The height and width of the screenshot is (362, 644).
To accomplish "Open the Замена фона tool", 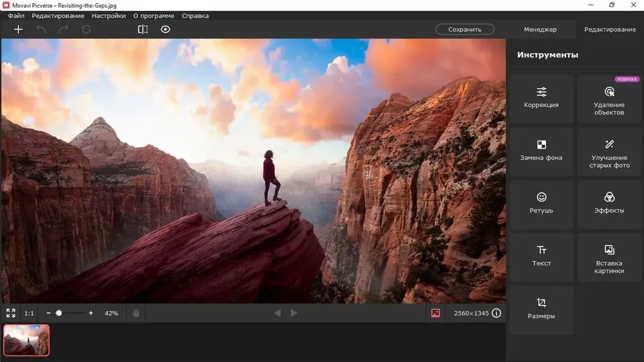I will (542, 151).
